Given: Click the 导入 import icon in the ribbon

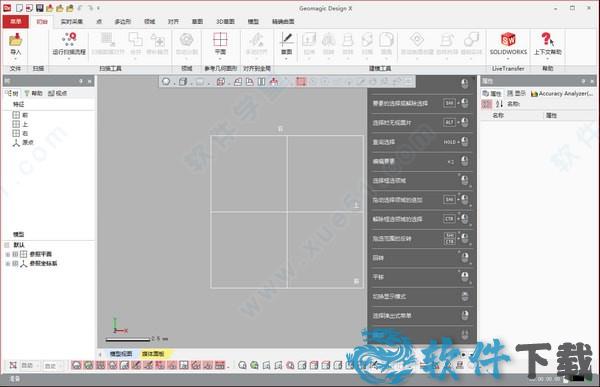Looking at the screenshot, I should coord(15,44).
